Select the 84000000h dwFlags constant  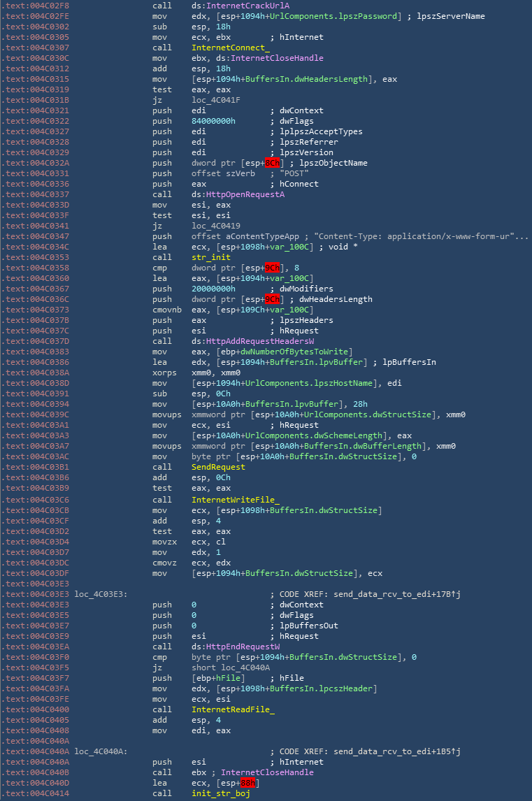pyautogui.click(x=213, y=121)
